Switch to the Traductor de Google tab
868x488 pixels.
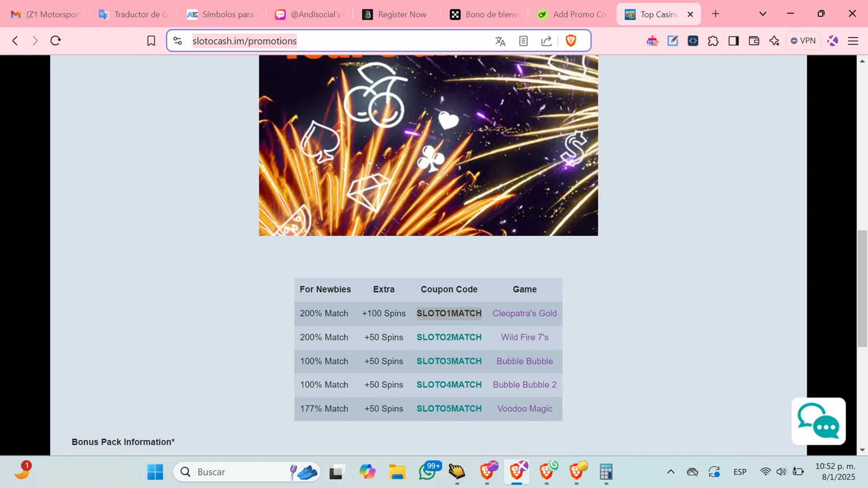(133, 14)
